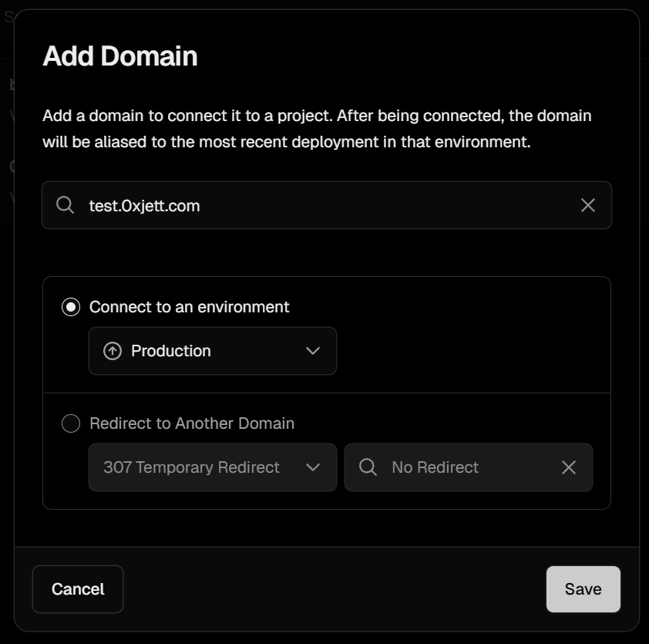This screenshot has height=644, width=649.
Task: Clear the No Redirect field with X
Action: [x=569, y=467]
